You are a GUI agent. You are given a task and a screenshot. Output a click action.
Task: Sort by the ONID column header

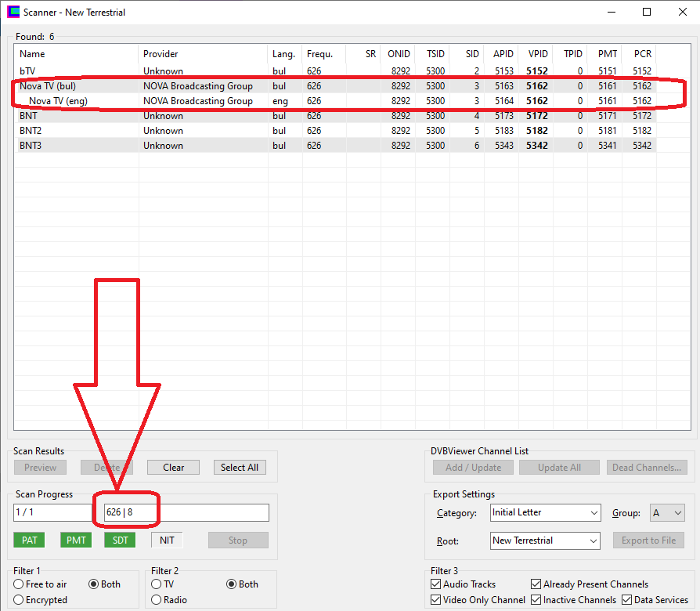(398, 54)
